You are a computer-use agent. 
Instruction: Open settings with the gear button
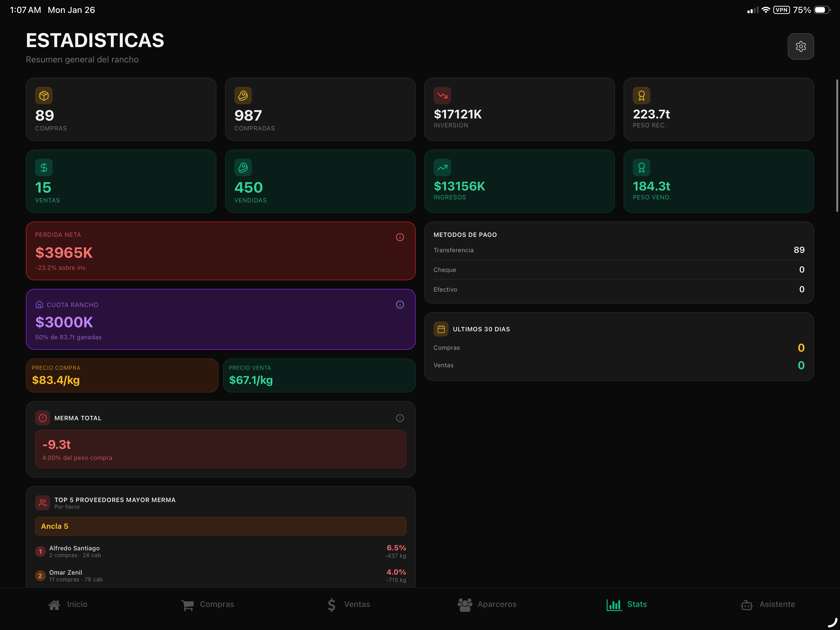tap(801, 46)
